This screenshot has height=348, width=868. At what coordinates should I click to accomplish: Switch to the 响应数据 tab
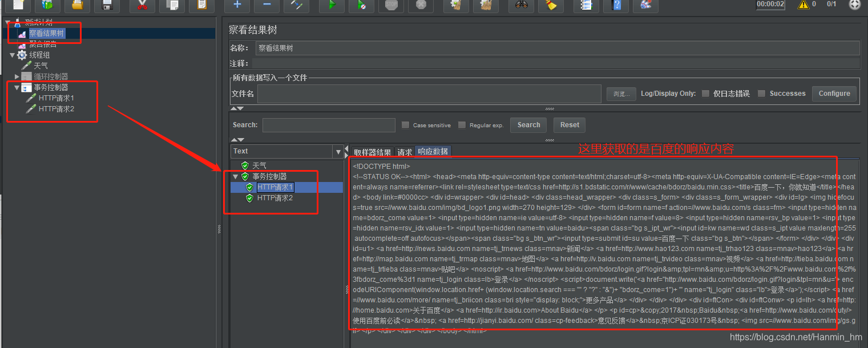point(433,151)
